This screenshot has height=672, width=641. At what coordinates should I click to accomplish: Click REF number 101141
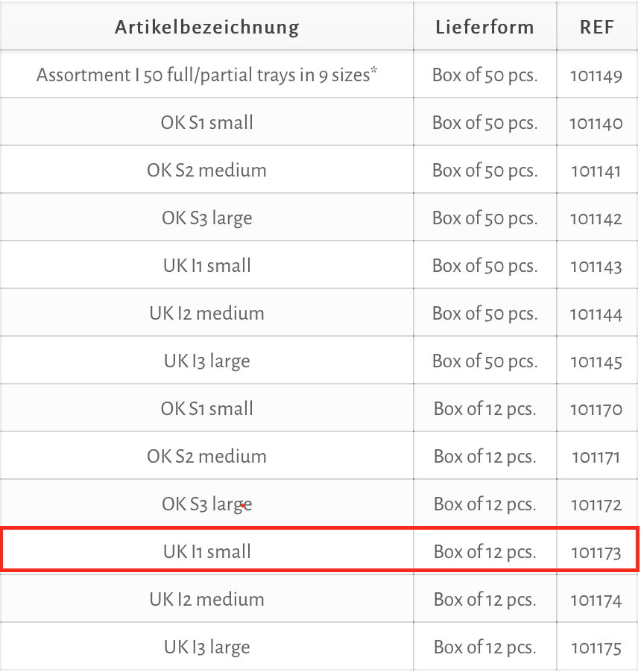pyautogui.click(x=596, y=171)
